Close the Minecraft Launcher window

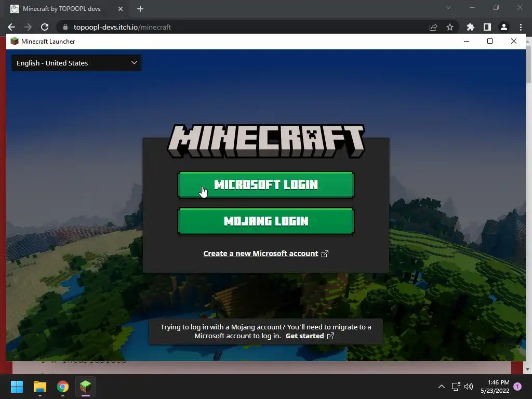point(514,42)
